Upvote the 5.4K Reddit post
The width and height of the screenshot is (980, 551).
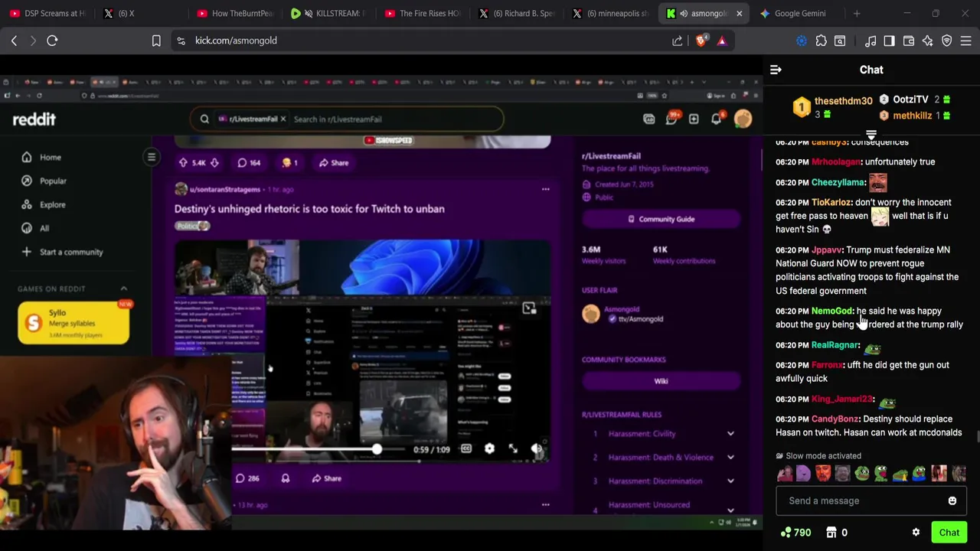pos(183,162)
